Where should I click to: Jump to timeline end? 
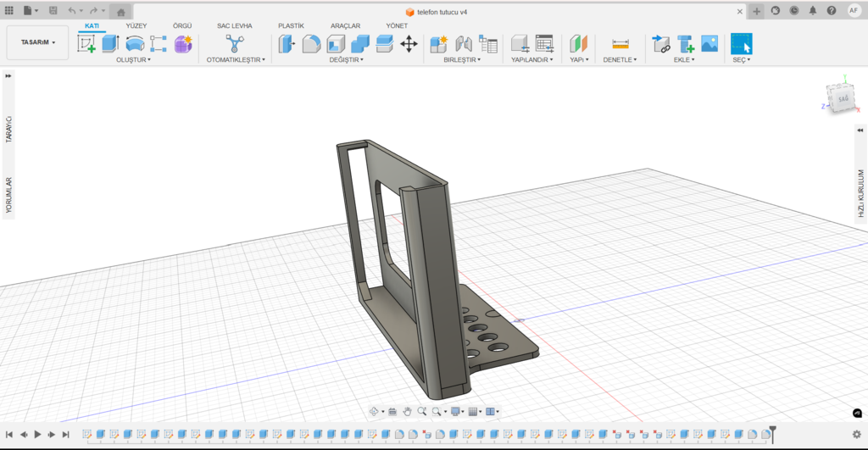pos(65,435)
